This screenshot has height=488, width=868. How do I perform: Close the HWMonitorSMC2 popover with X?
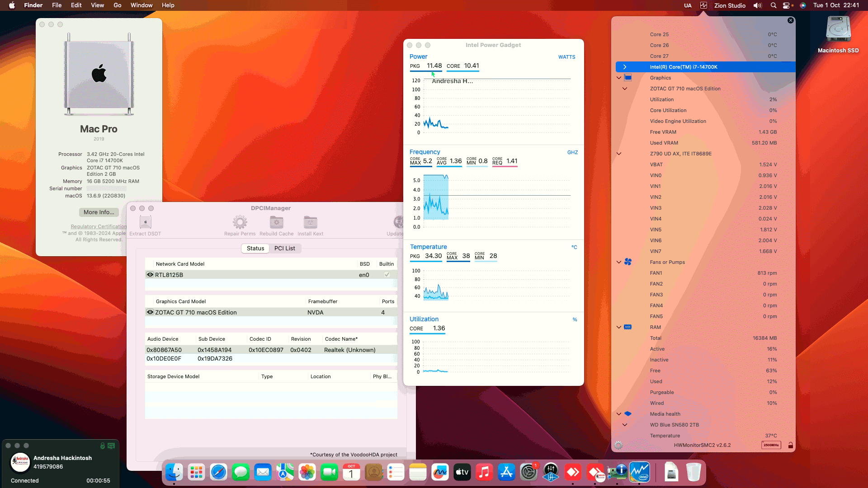tap(790, 20)
